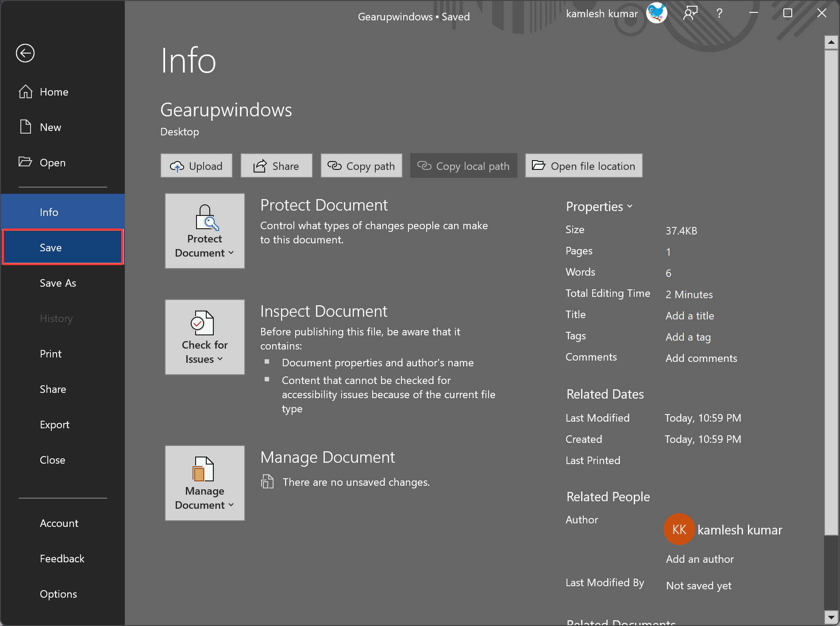Go to the Export page
The height and width of the screenshot is (626, 840).
pos(62,425)
